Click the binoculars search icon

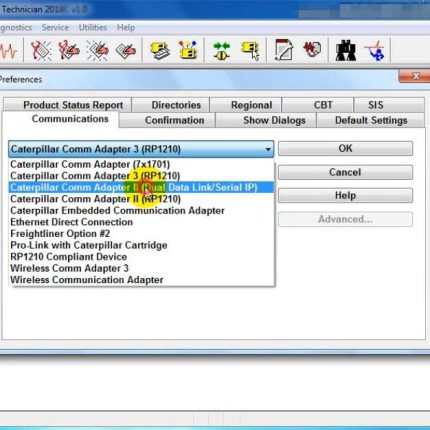pos(345,51)
